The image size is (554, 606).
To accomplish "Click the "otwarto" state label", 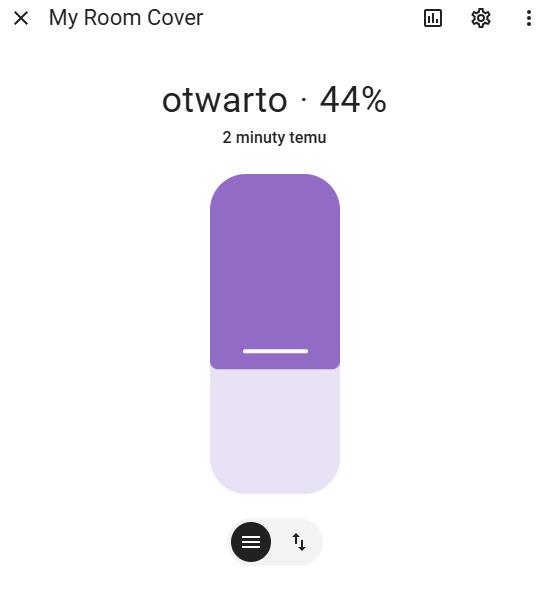I will (x=224, y=100).
